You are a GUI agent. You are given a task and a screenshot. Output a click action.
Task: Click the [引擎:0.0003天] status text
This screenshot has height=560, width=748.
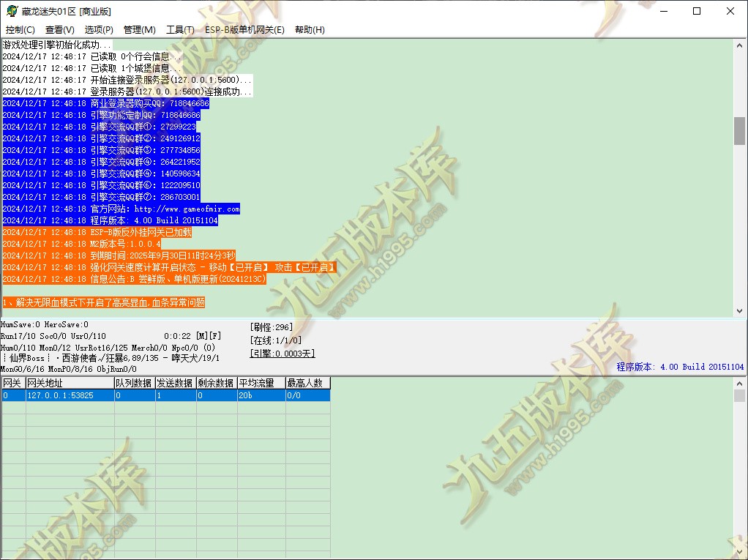coord(283,354)
